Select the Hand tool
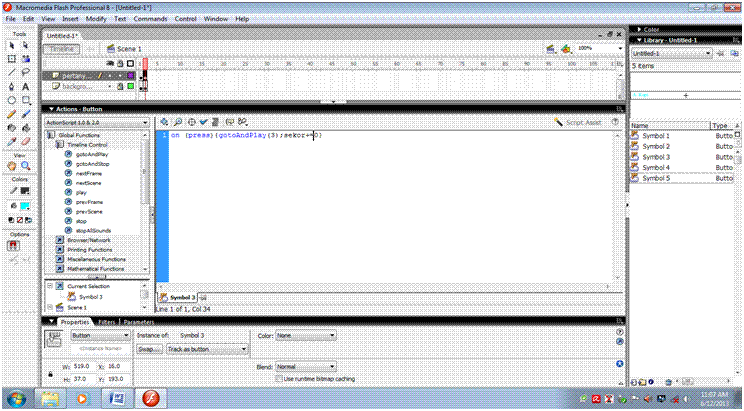This screenshot has height=411, width=744. [12, 166]
